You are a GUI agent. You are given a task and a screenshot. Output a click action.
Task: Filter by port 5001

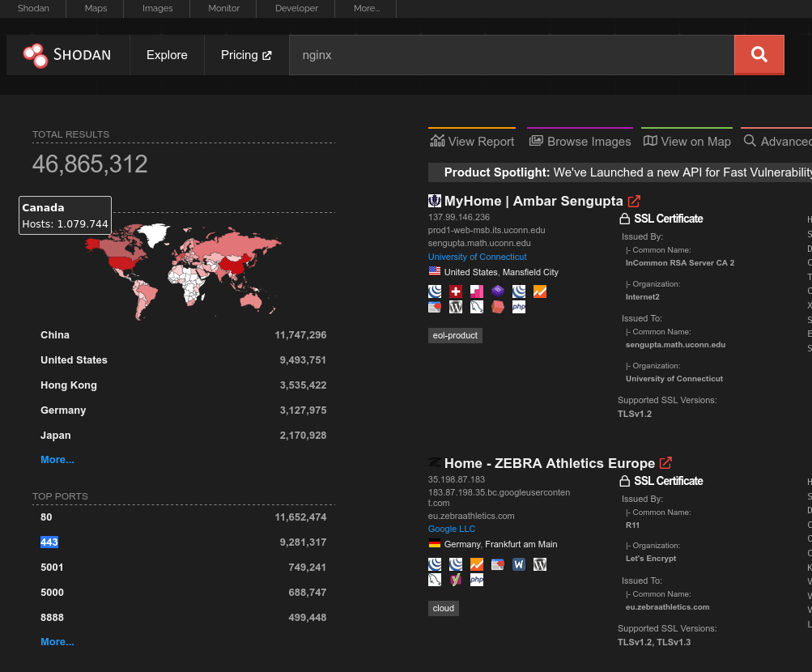coord(52,568)
